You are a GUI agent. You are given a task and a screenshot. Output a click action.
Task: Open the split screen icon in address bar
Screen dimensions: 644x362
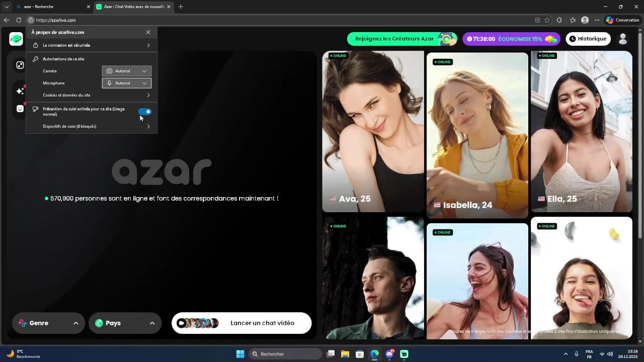pyautogui.click(x=537, y=20)
